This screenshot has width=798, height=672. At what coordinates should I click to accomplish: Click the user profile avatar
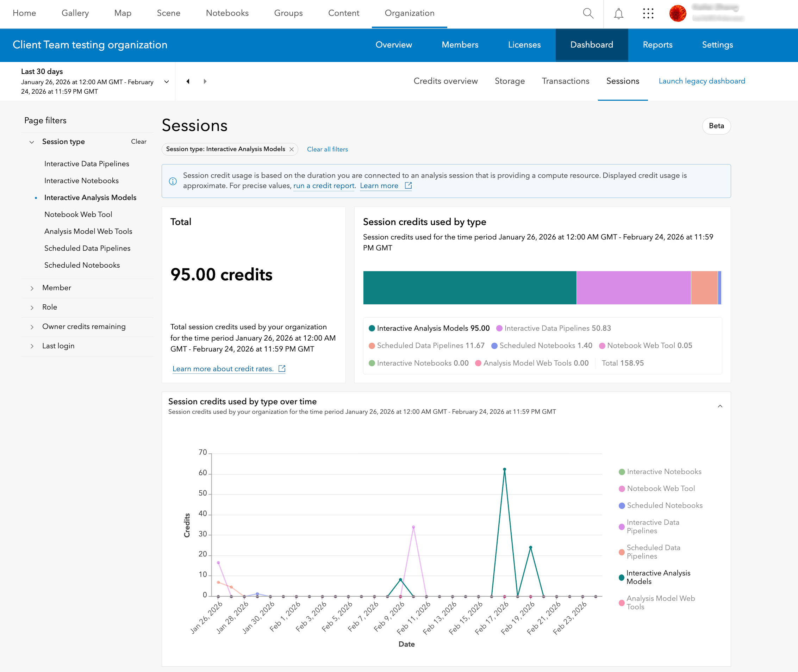[677, 13]
